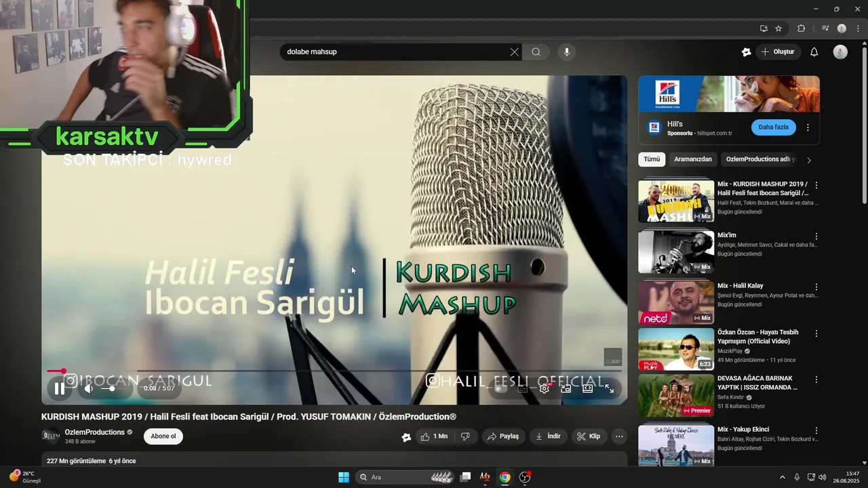
Task: Open options for DEVASA AĞACA BARINAK video
Action: pyautogui.click(x=816, y=380)
